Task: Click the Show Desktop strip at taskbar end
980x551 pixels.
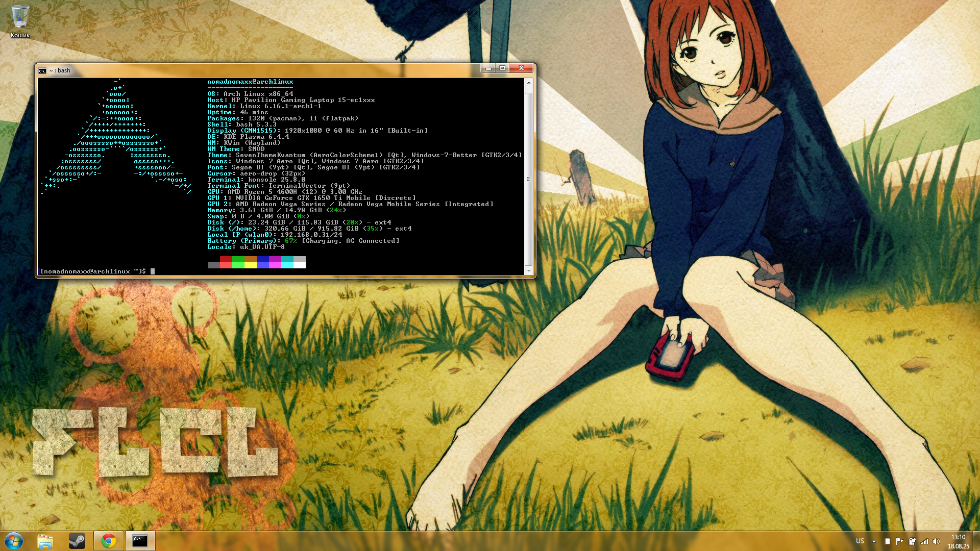Action: click(976, 541)
